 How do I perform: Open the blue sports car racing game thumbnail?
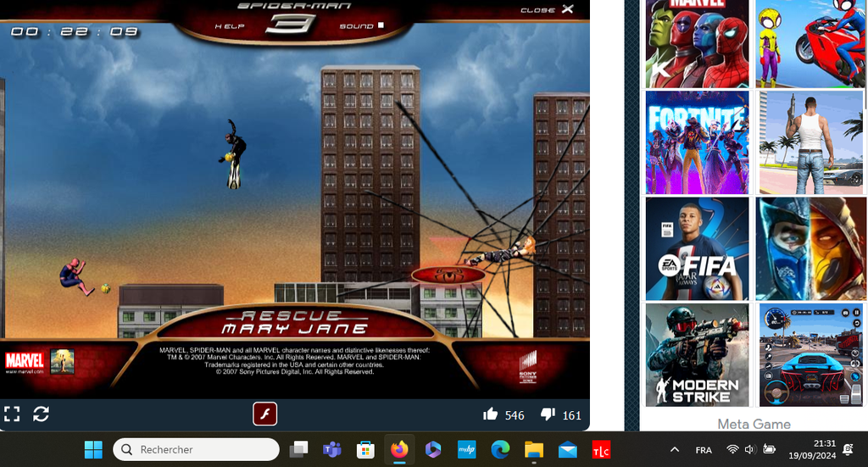coord(810,355)
